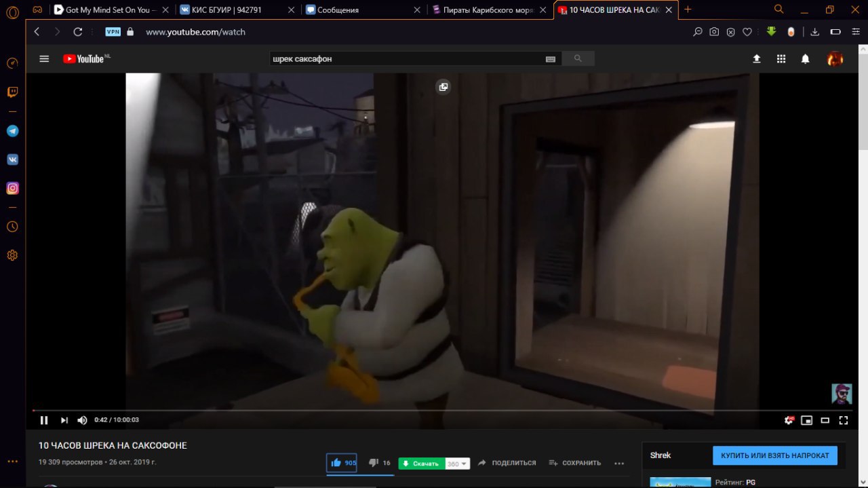Open Settings gear in sidebar
The width and height of the screenshot is (868, 488).
(x=12, y=255)
